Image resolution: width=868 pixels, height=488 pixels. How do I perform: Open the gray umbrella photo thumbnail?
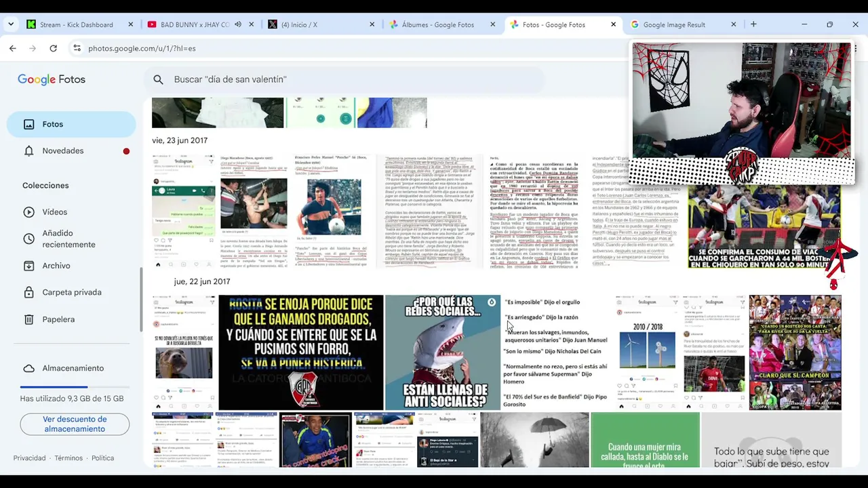pyautogui.click(x=534, y=440)
